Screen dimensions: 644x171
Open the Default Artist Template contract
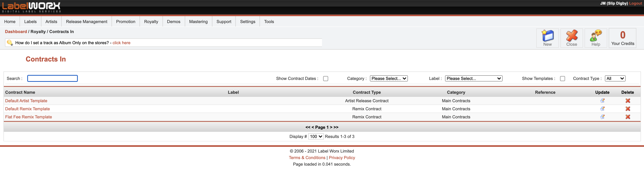point(26,100)
